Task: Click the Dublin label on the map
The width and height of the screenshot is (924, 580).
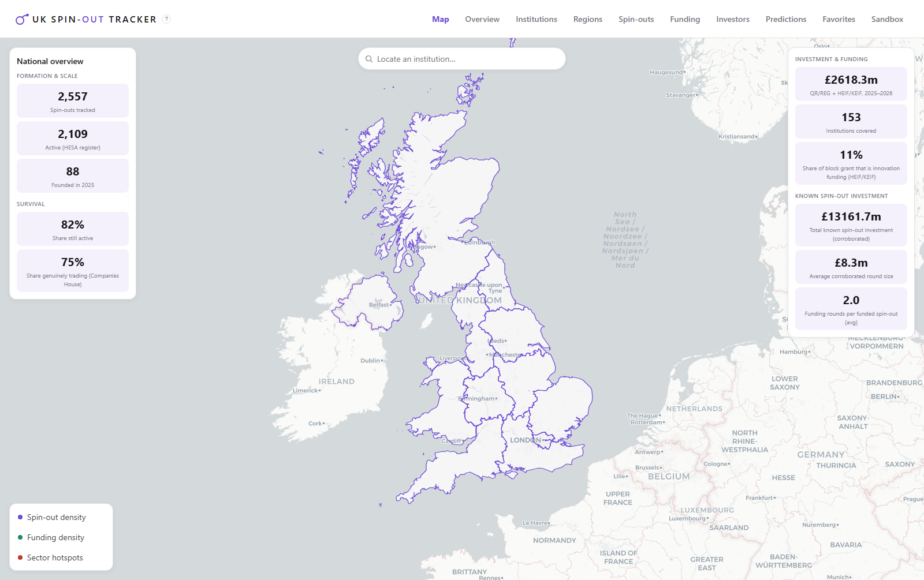Action: 370,361
